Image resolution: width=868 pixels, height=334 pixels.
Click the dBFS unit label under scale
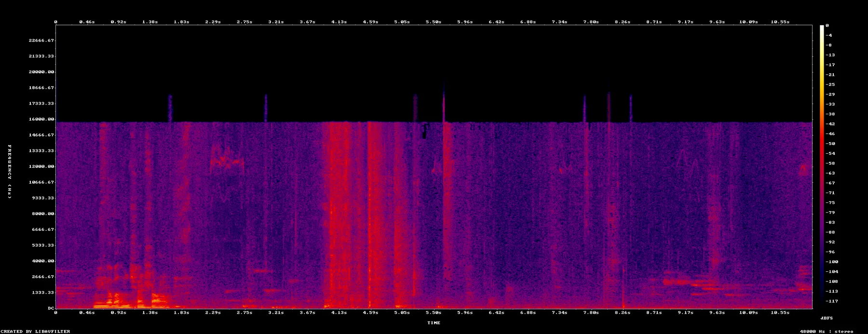point(827,319)
